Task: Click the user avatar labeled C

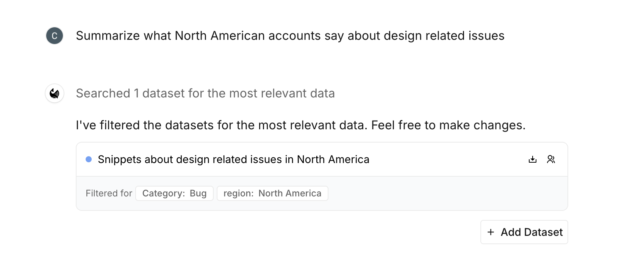Action: (x=55, y=36)
